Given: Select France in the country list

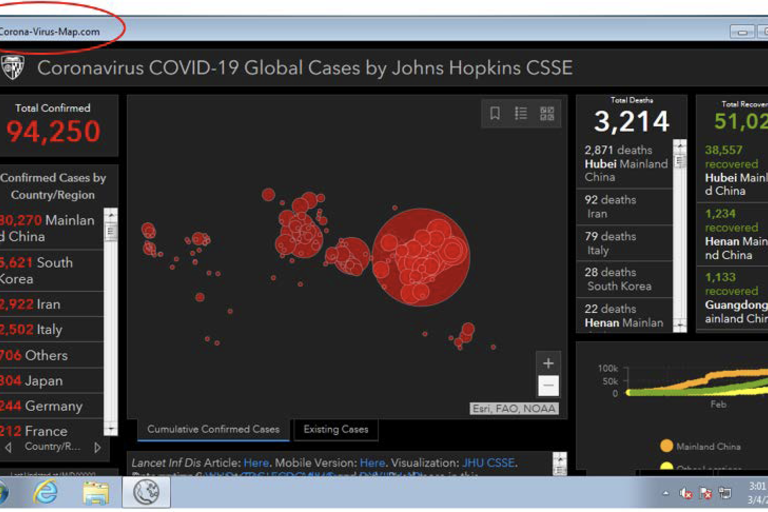Looking at the screenshot, I should pyautogui.click(x=51, y=431).
